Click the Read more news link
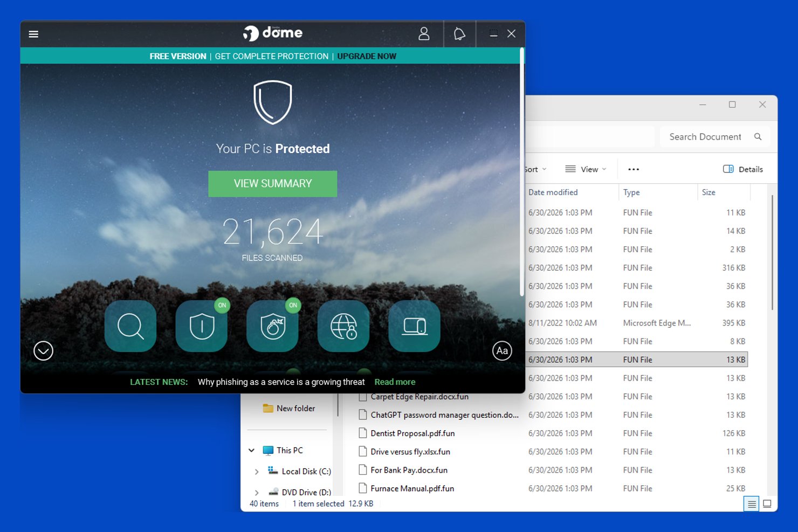 [x=395, y=382]
